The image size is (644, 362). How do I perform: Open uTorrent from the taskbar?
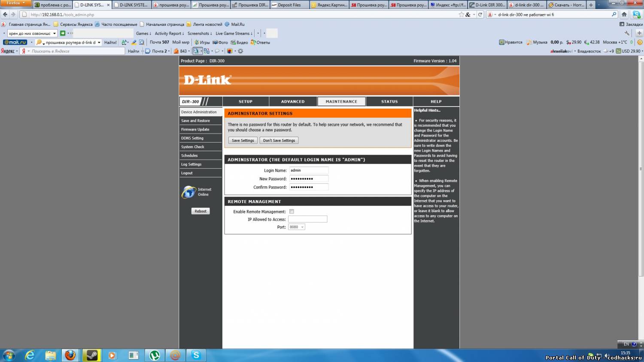coord(155,355)
